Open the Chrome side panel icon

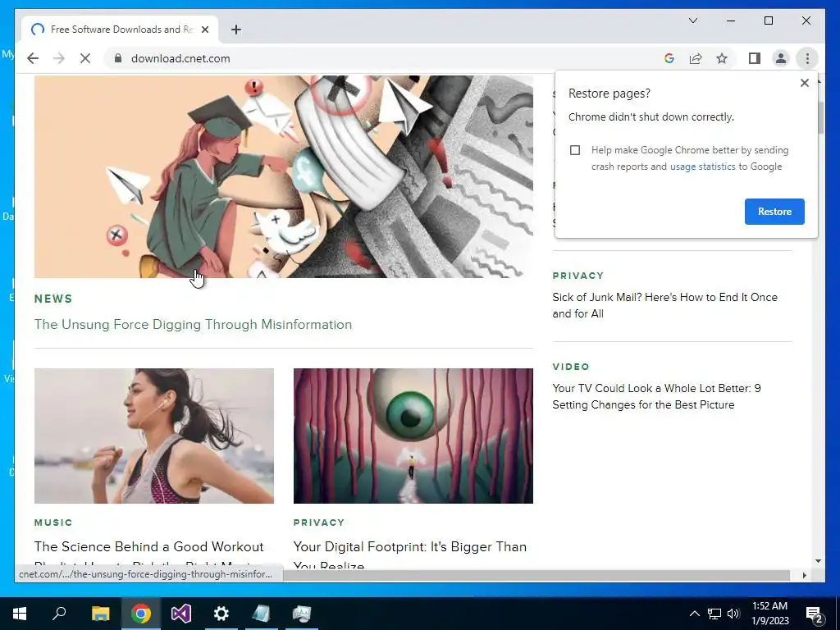pos(755,58)
